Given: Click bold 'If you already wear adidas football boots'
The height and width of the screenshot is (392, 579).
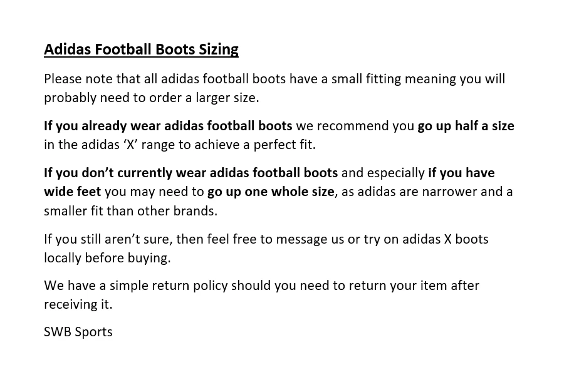Looking at the screenshot, I should point(168,126).
